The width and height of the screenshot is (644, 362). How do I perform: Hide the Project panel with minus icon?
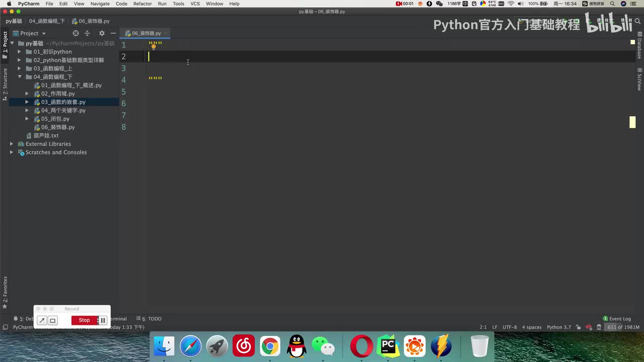coord(113,33)
